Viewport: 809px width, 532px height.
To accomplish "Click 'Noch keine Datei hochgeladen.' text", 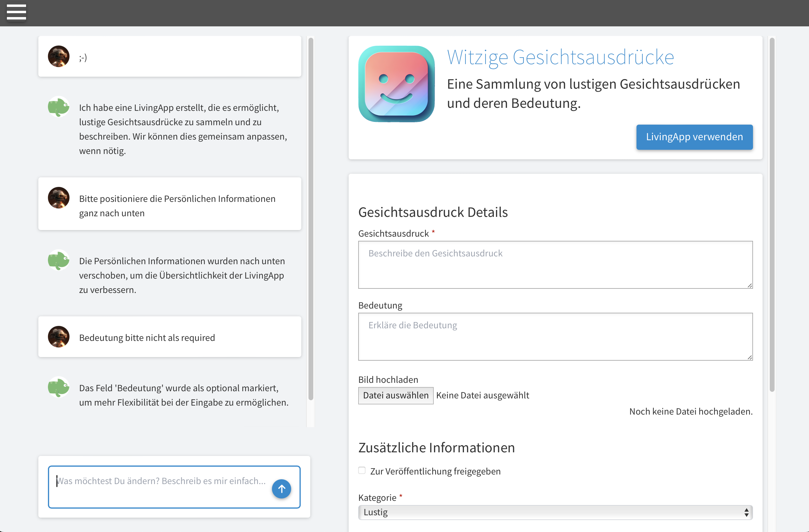I will coord(691,411).
